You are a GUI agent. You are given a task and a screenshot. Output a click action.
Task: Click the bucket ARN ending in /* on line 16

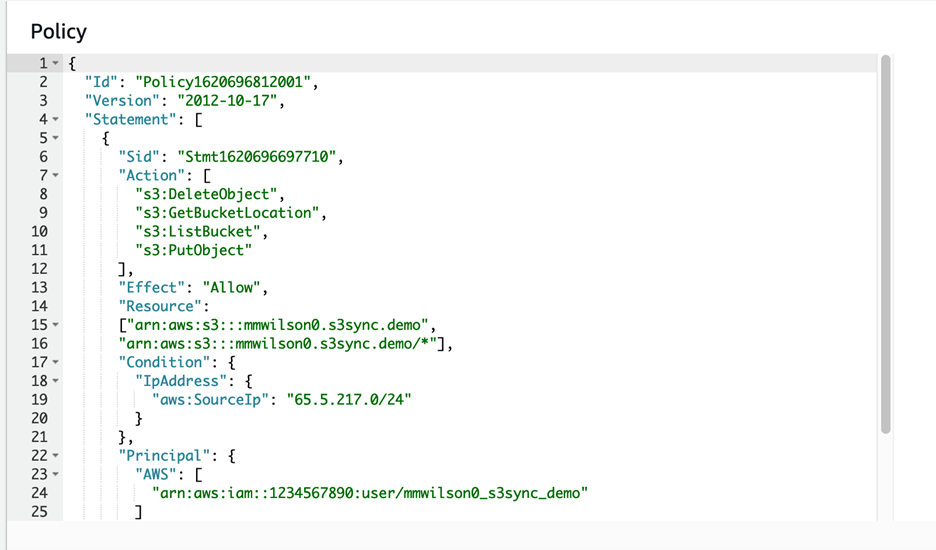click(x=278, y=343)
